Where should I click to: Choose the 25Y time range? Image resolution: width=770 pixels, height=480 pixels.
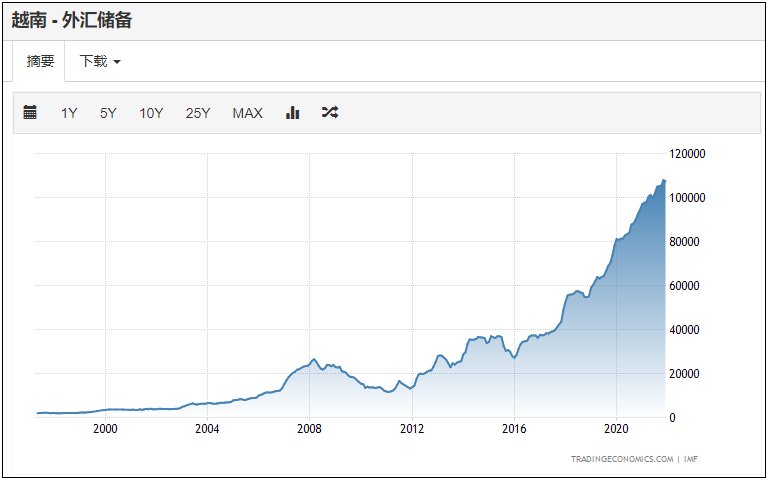point(198,113)
